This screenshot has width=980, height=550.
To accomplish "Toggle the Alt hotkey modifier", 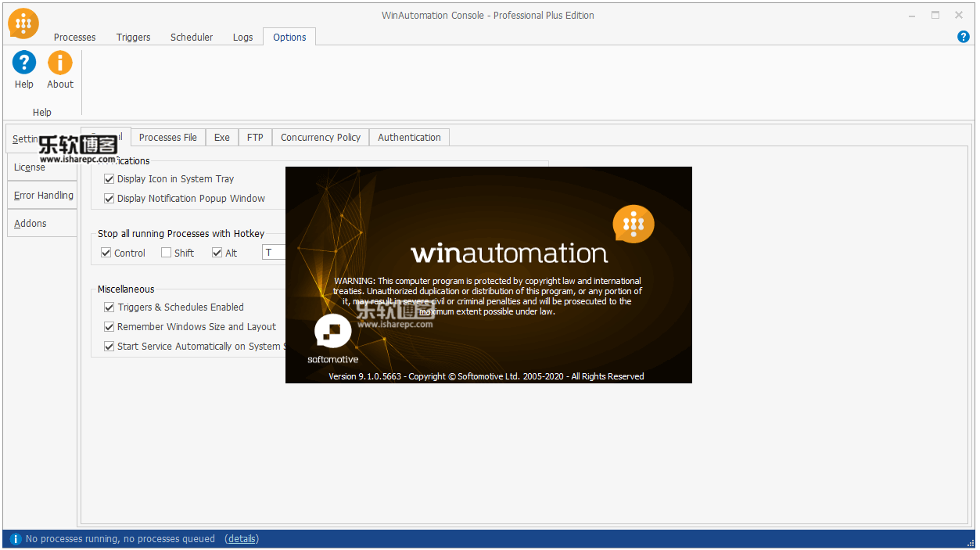I will click(217, 253).
